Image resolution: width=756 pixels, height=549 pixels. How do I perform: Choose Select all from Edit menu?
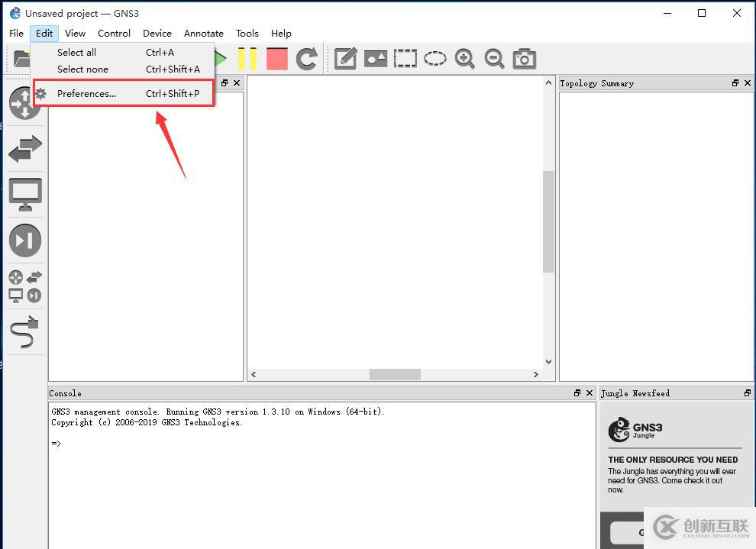123,52
